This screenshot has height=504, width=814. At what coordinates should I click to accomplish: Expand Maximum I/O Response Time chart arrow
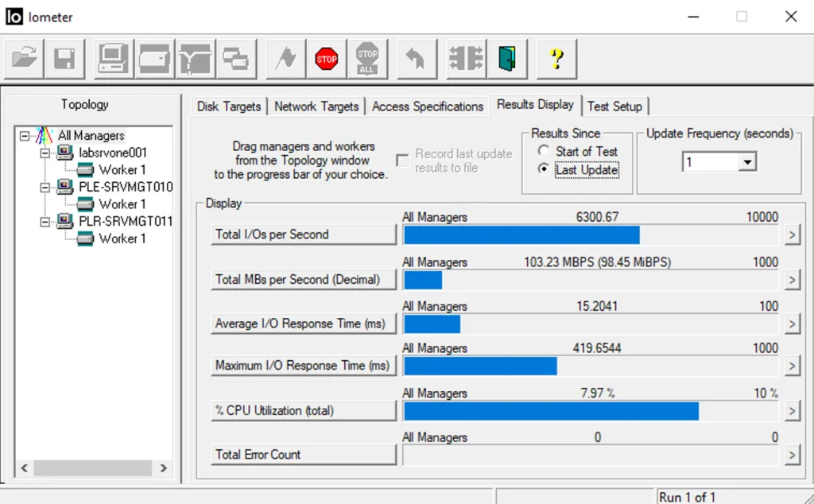point(792,366)
